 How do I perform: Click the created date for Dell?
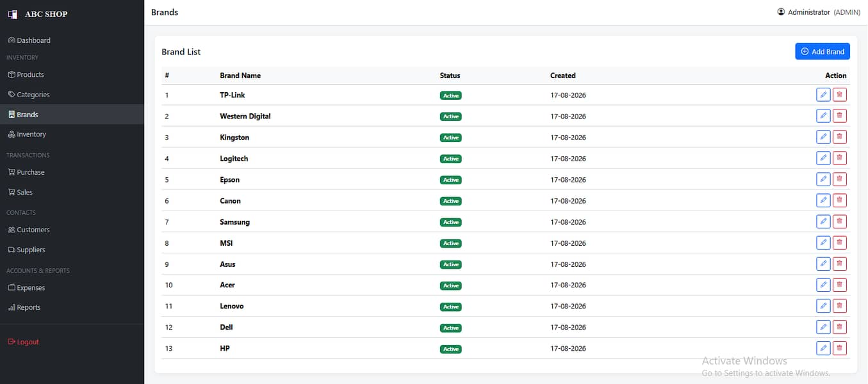pos(568,328)
